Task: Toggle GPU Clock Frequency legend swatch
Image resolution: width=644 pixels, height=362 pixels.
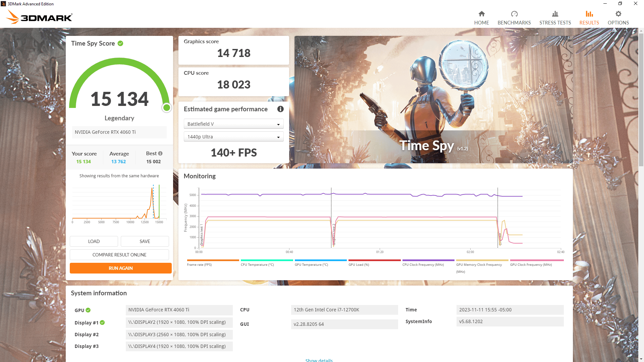Action: click(x=537, y=260)
